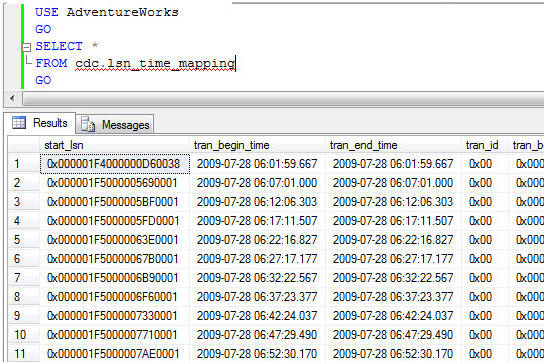
Task: Select cell 0x000001F500000771​0001
Action: 115,335
